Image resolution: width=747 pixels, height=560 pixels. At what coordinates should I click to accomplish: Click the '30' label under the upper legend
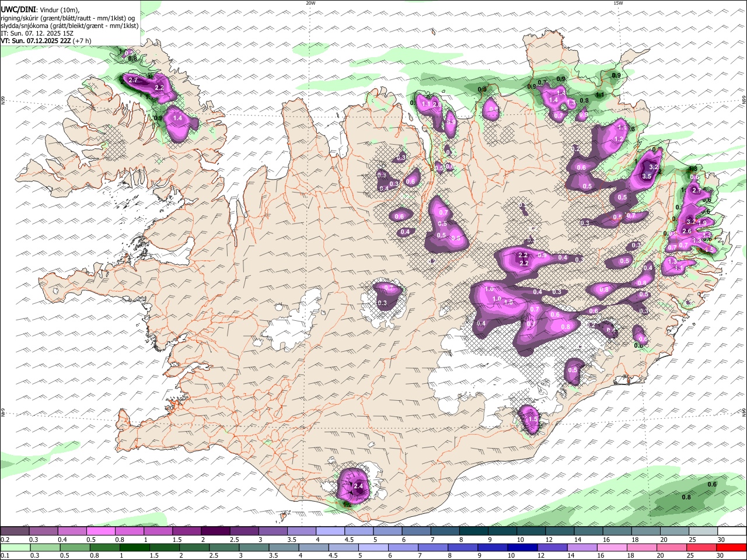(x=722, y=540)
